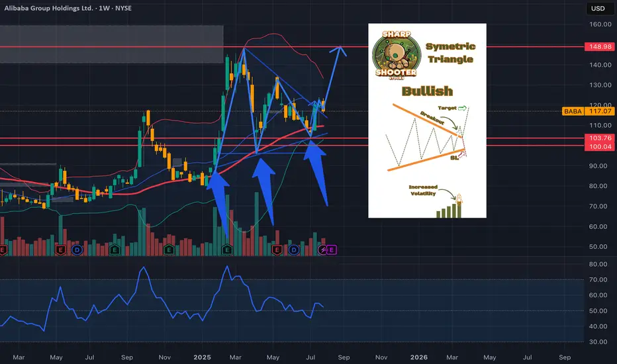
Task: Click the 117.07 current price tag
Action: pyautogui.click(x=600, y=111)
